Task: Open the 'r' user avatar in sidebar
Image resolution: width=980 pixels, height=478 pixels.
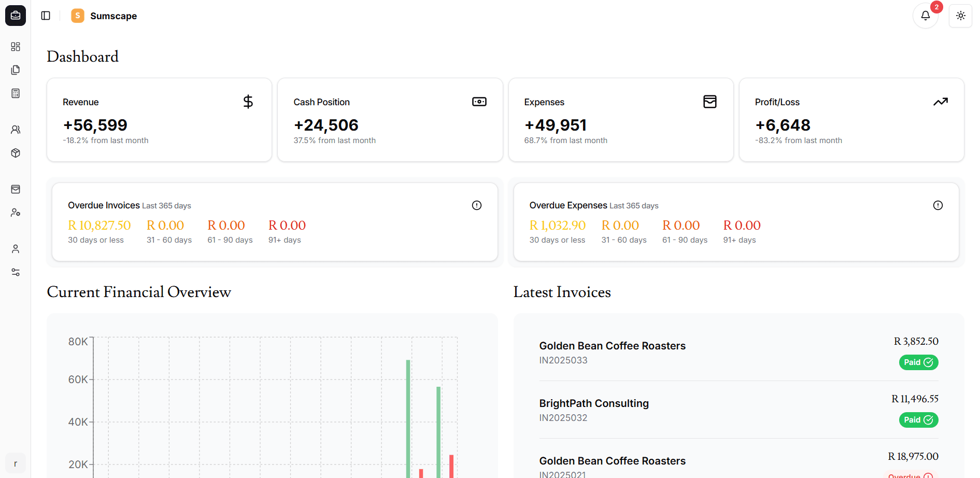Action: pyautogui.click(x=16, y=463)
